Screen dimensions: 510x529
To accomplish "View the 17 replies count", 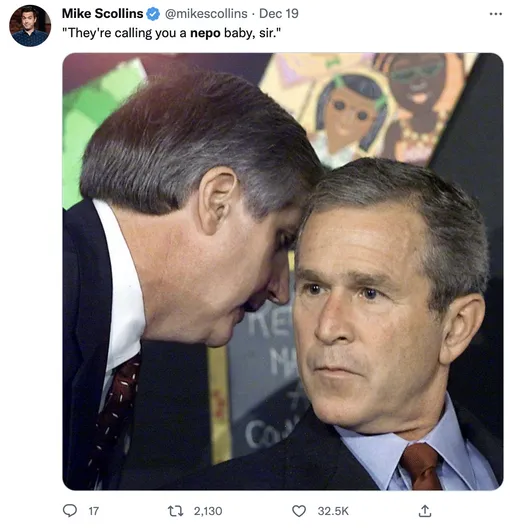I will (x=94, y=511).
